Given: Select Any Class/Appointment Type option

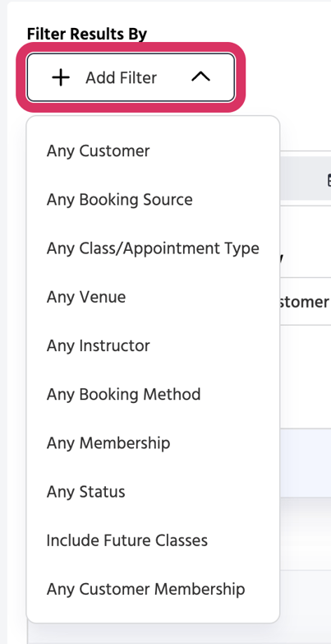Looking at the screenshot, I should click(153, 248).
